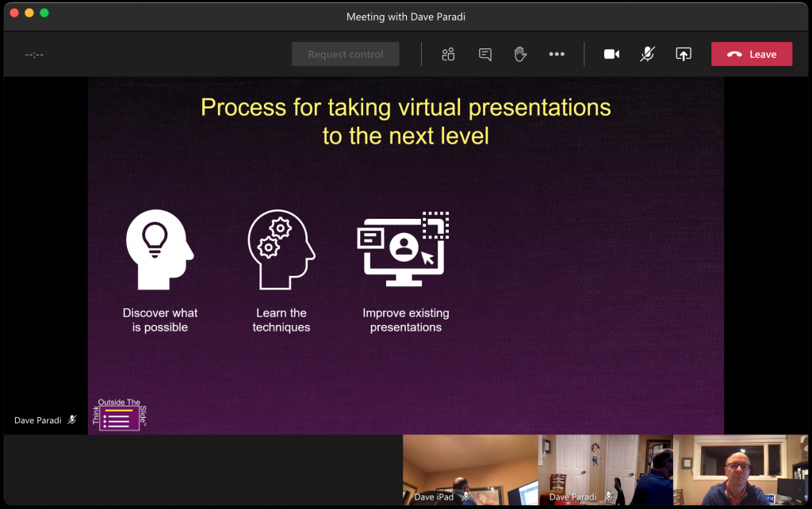Click the lightbulb head icon above 'Discover what is possible'

coord(159,248)
